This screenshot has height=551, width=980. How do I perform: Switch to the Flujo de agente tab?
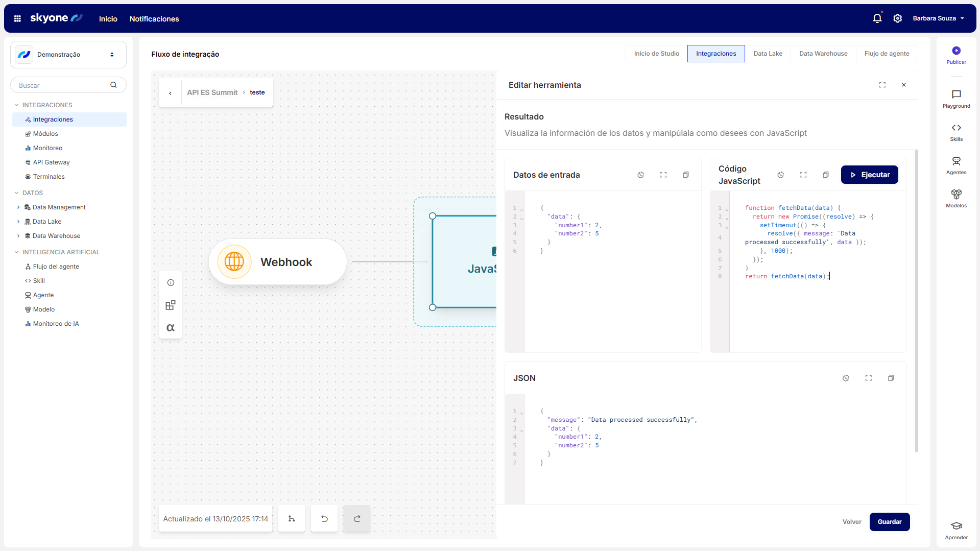pos(887,54)
